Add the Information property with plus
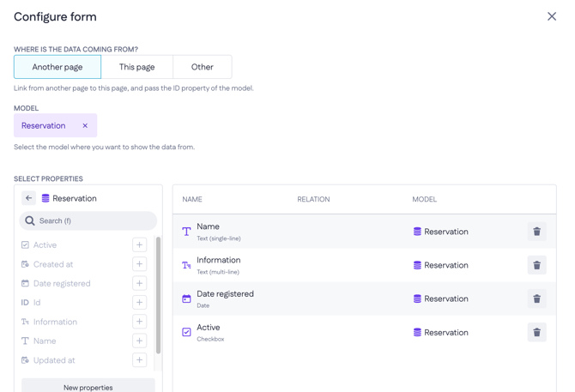 (x=139, y=322)
